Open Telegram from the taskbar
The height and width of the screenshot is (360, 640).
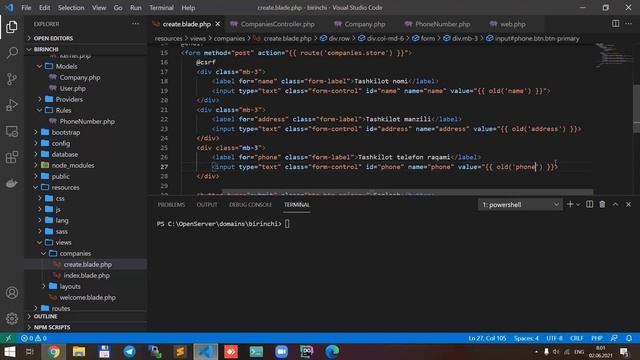coord(129,351)
